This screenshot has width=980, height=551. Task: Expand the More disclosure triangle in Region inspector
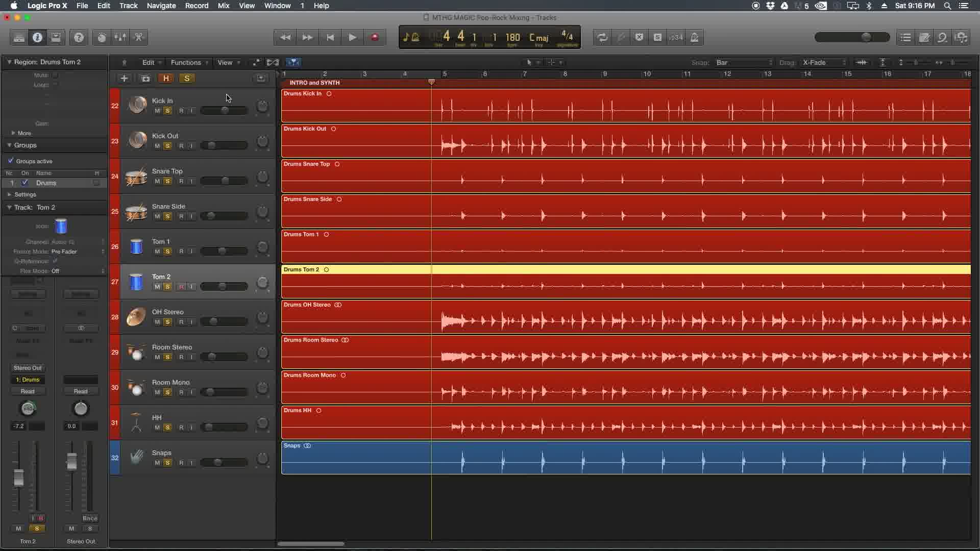click(13, 133)
